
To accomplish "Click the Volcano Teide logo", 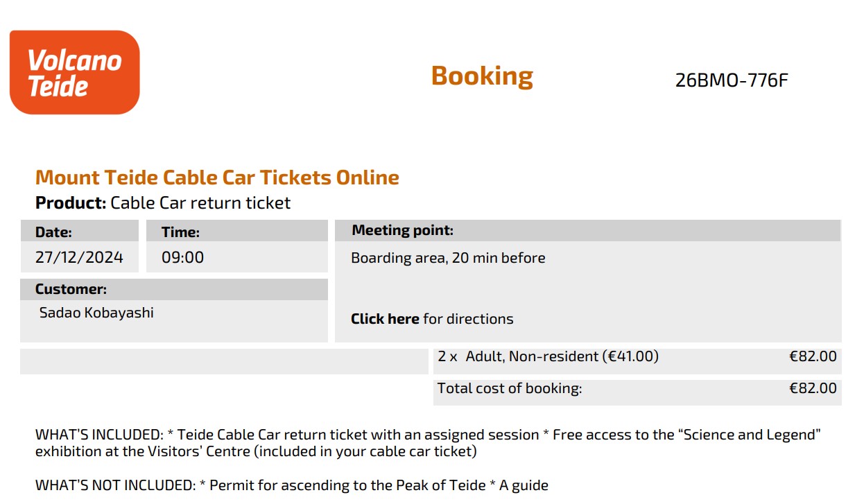I will (74, 72).
